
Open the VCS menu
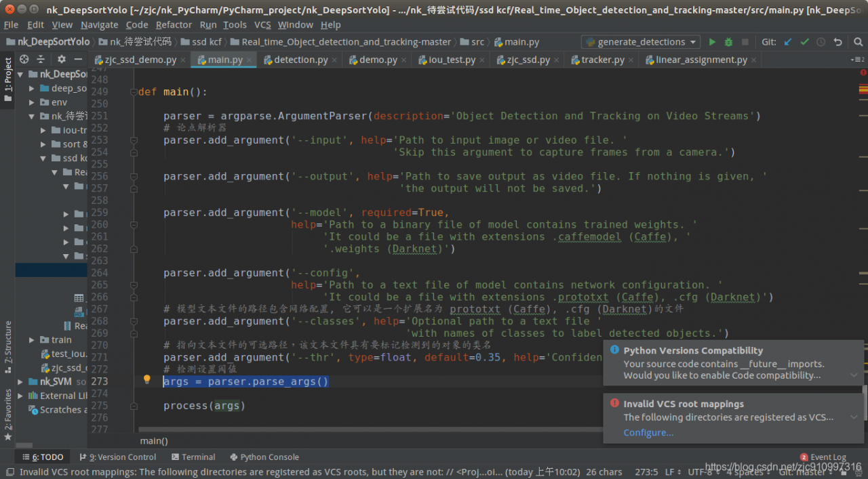(x=262, y=25)
